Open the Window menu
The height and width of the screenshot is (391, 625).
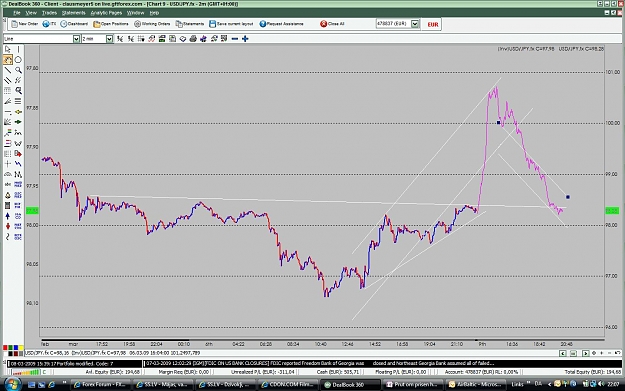[136, 13]
